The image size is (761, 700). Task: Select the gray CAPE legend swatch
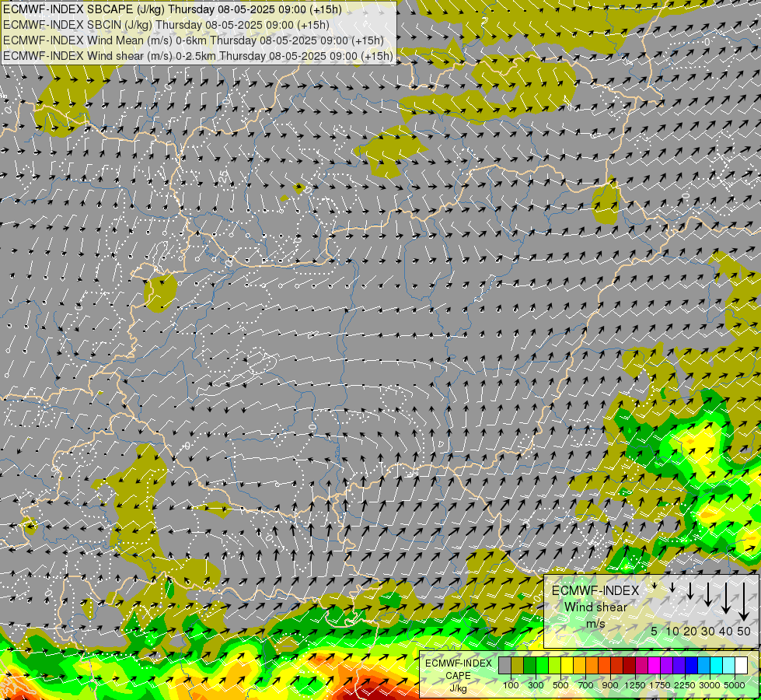coord(504,666)
